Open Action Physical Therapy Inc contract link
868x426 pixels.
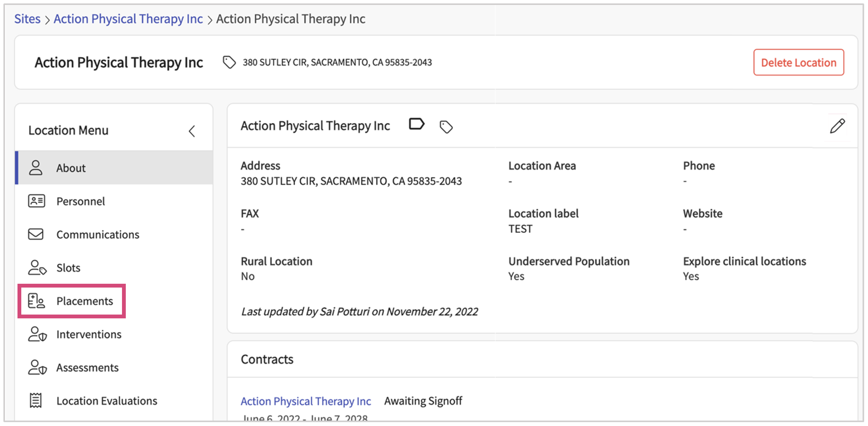(306, 401)
